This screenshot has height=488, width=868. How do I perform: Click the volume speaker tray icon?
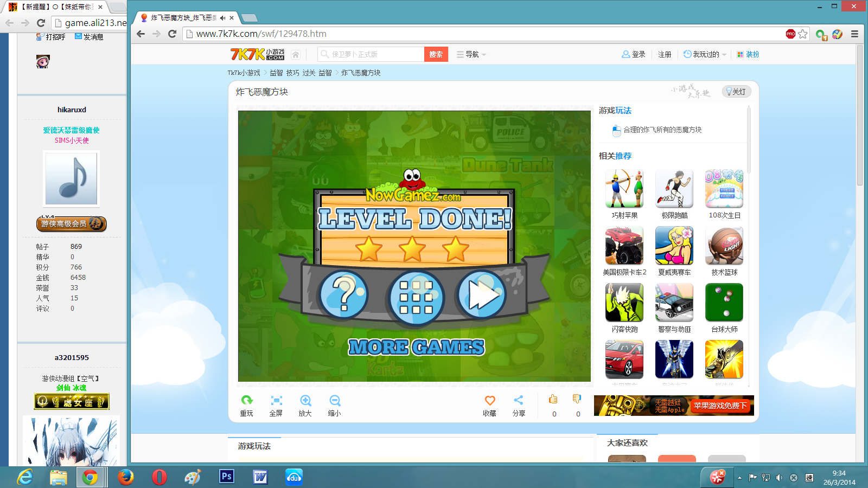pos(780,478)
